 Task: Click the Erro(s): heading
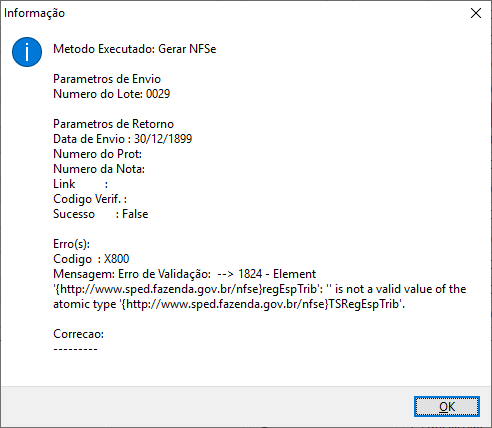pos(72,244)
